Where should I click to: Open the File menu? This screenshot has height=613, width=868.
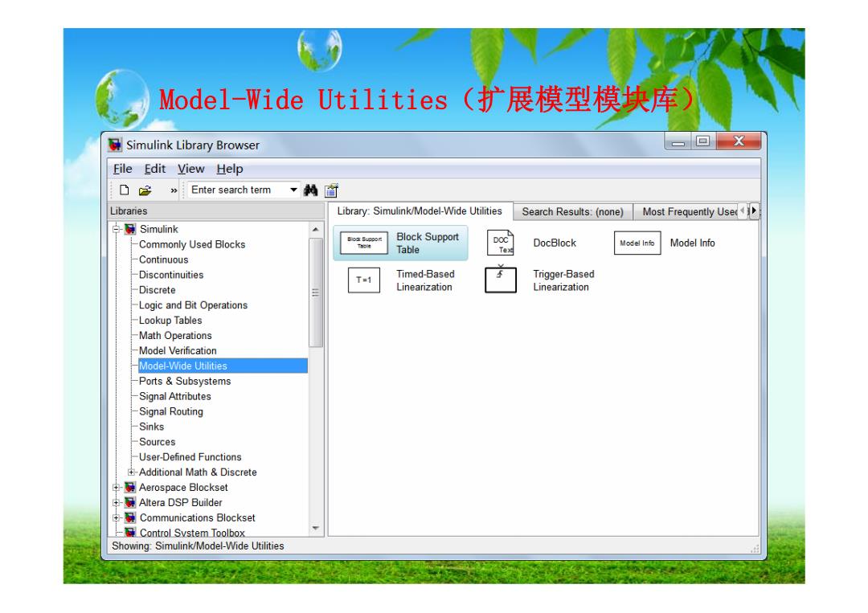[x=123, y=169]
